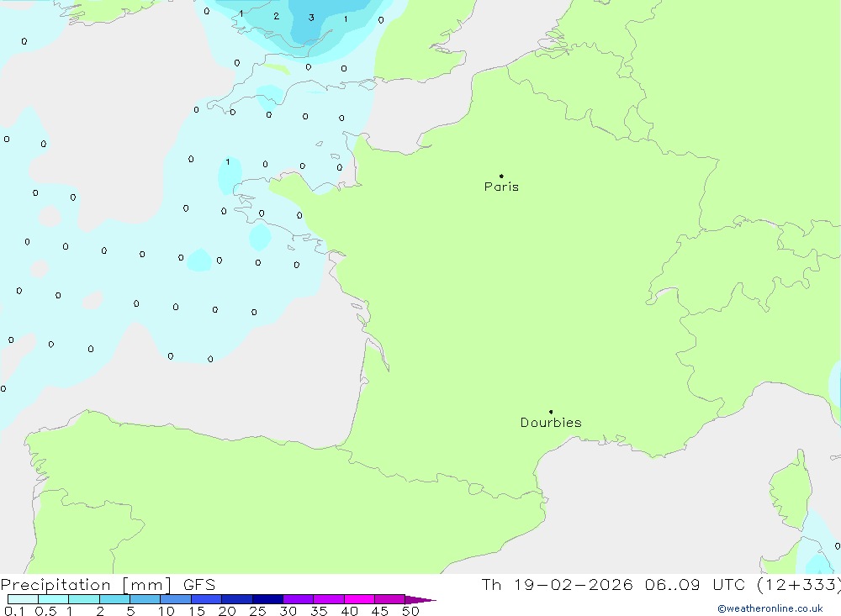
Task: Click the 0.1 legend scale value
Action: (x=14, y=611)
